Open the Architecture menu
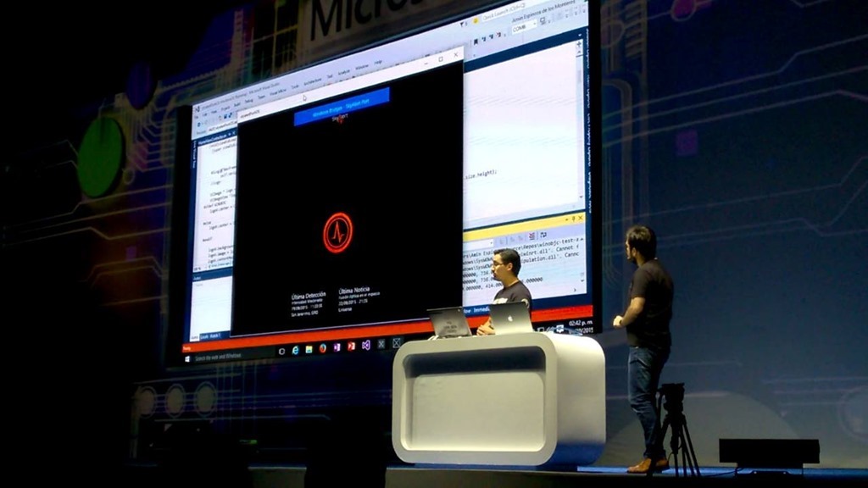This screenshot has width=868, height=488. pyautogui.click(x=312, y=81)
